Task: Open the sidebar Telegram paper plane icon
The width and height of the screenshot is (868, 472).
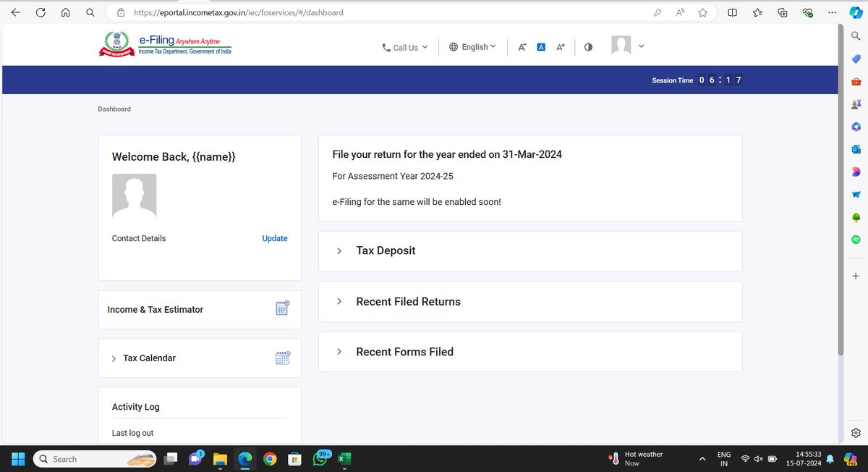Action: coord(856,195)
